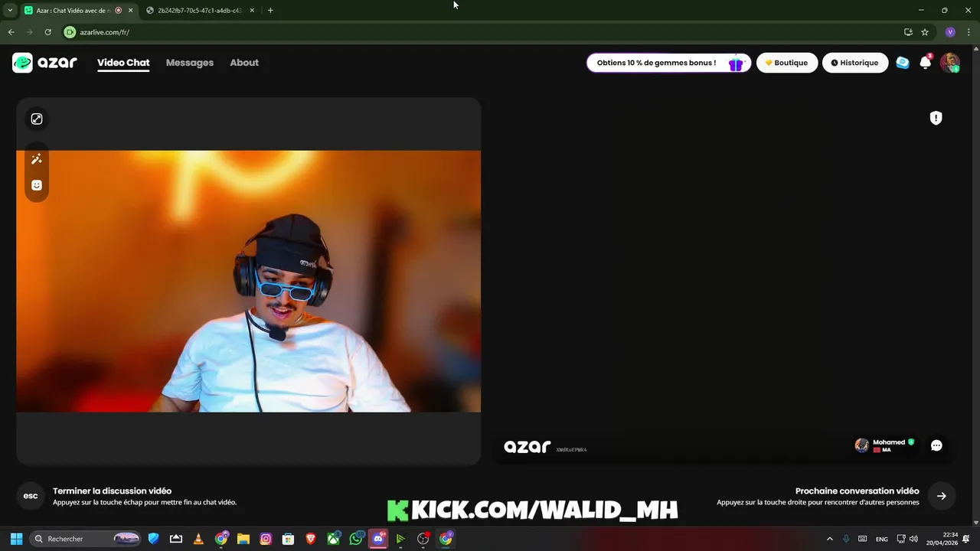
Task: Open the volume control in system tray
Action: pos(913,539)
